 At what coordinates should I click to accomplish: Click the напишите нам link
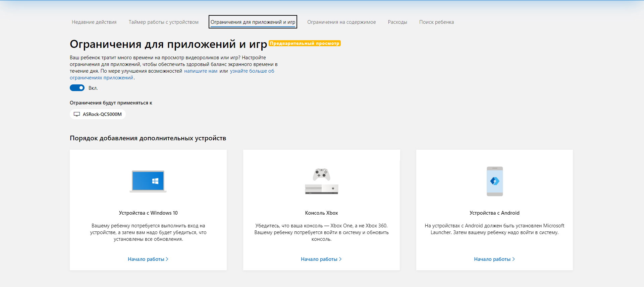[201, 71]
